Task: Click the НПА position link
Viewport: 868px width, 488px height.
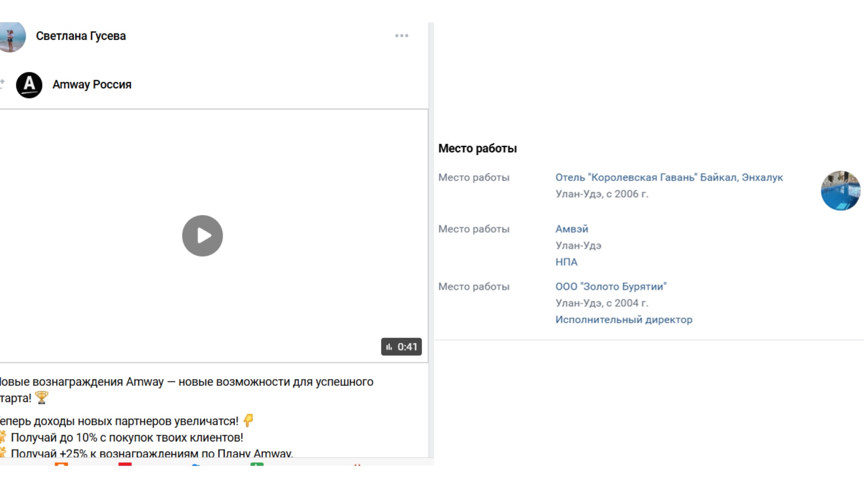Action: pos(566,262)
